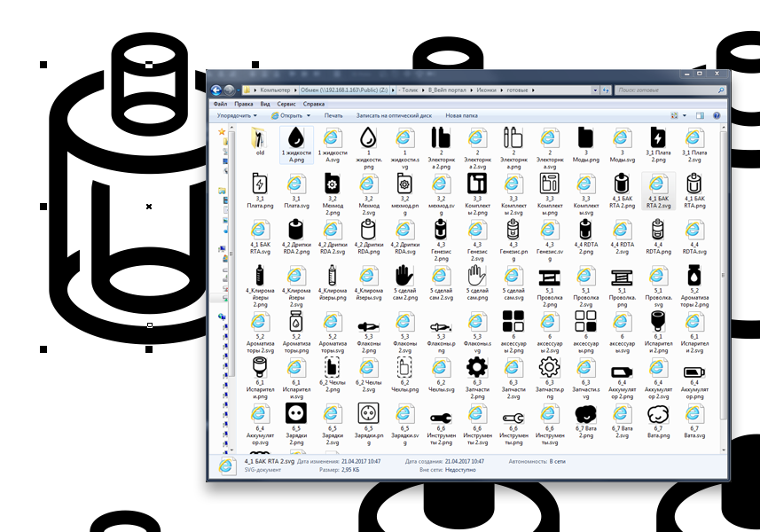
Task: Open the Упорядочить dropdown
Action: (x=237, y=115)
